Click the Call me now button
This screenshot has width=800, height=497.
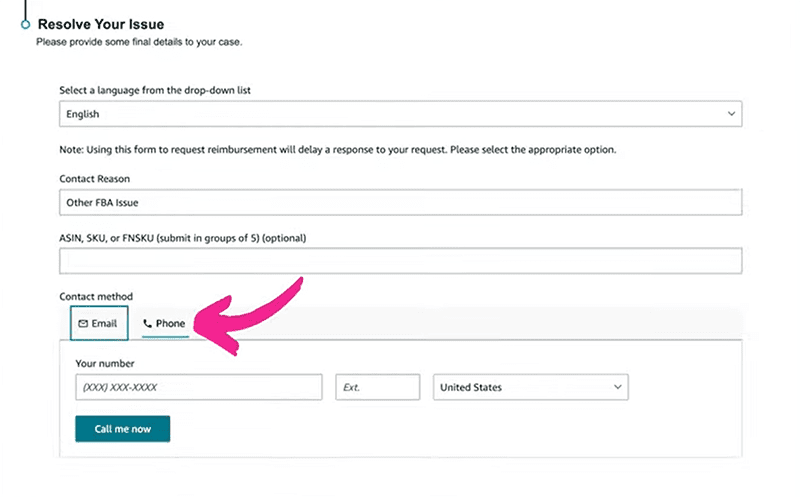[x=122, y=429]
